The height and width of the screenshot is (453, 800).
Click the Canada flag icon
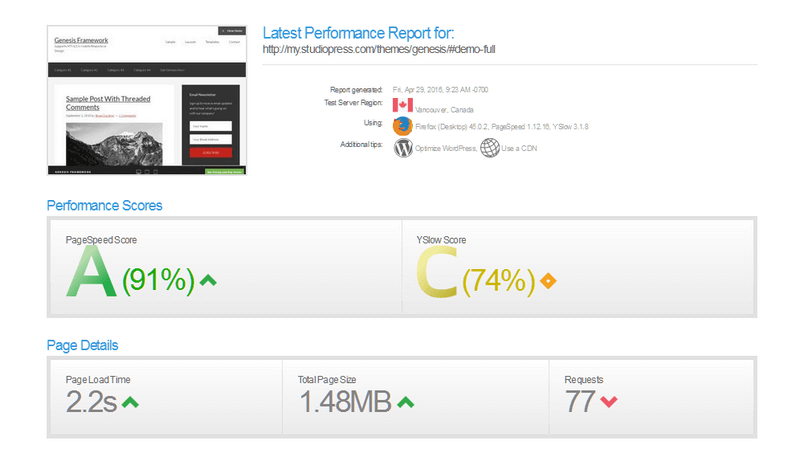pos(403,105)
